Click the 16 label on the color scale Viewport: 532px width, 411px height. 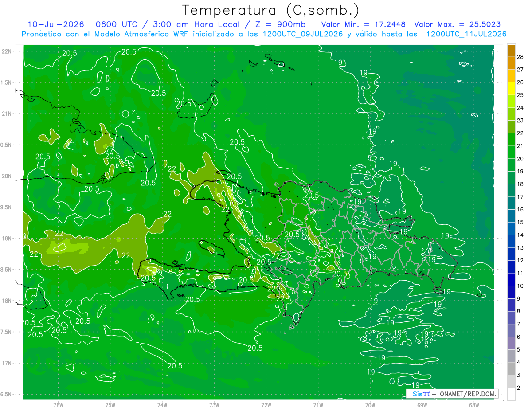click(x=520, y=210)
